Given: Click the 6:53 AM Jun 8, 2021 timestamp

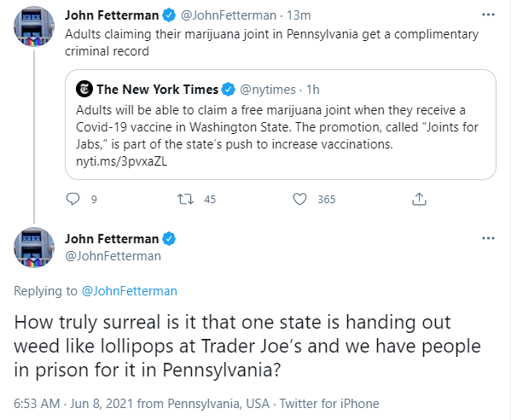Looking at the screenshot, I should [73, 404].
